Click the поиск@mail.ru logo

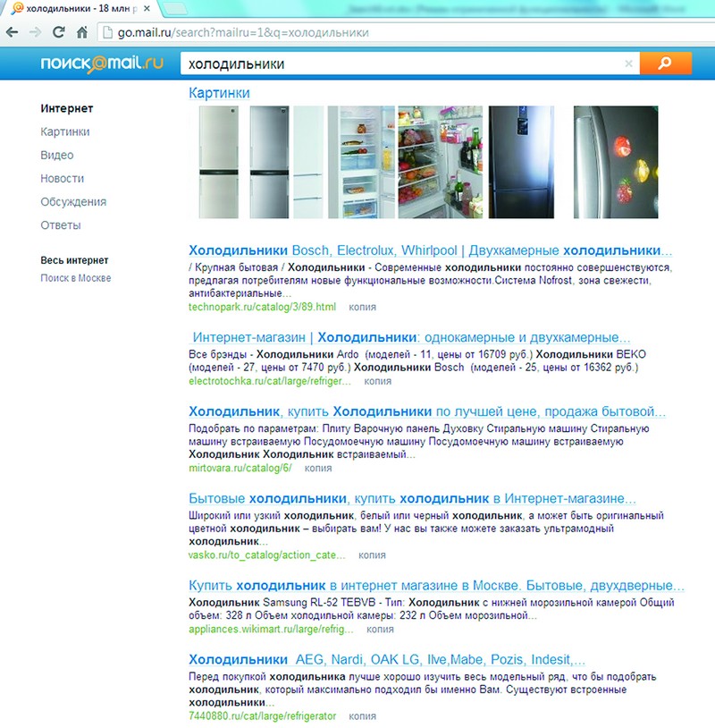click(102, 63)
